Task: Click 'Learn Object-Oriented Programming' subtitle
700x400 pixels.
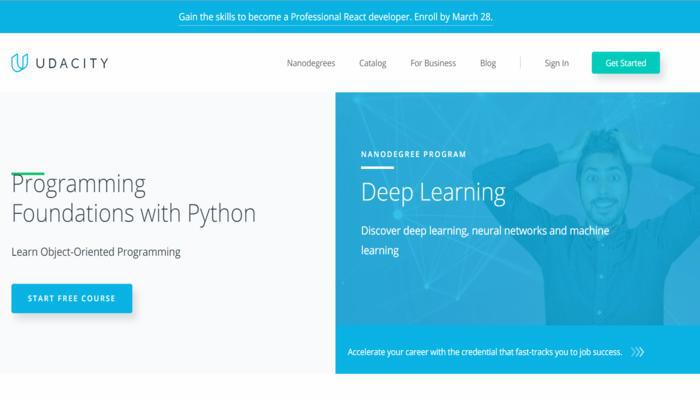Action: [x=96, y=252]
